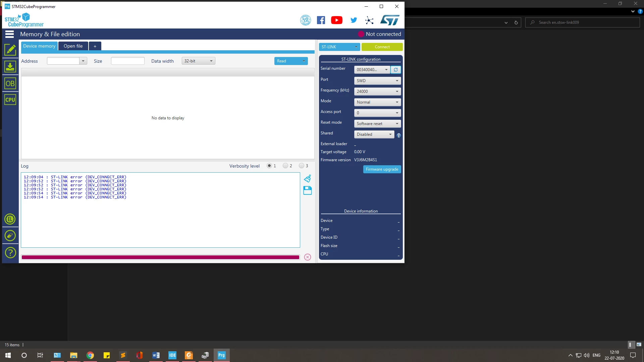Click the Target voltage 0.00 V value

click(x=360, y=152)
